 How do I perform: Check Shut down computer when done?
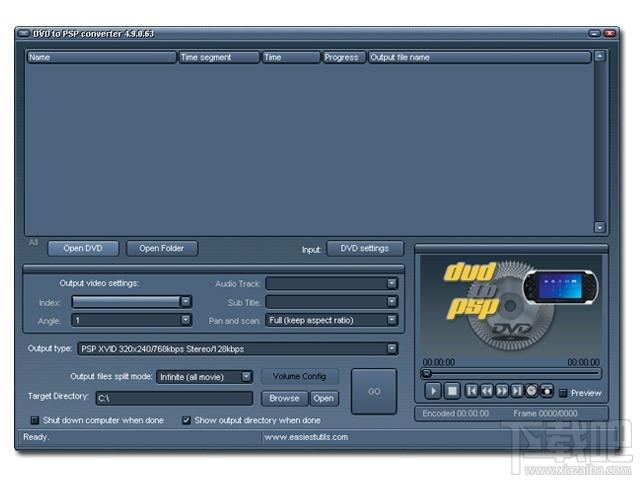click(x=35, y=420)
